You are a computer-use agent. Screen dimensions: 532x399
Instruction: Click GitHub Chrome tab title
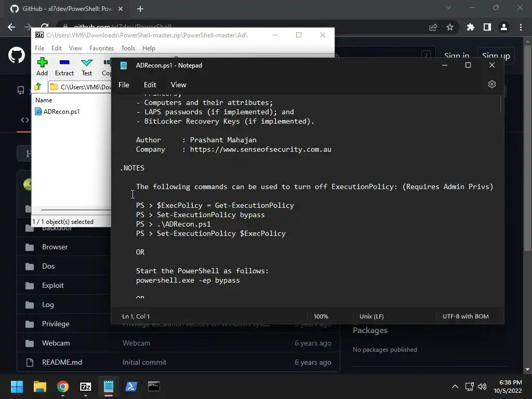click(x=67, y=8)
